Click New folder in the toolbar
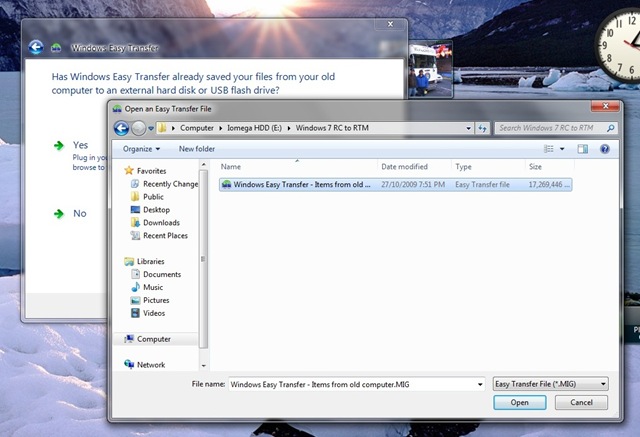 tap(197, 149)
